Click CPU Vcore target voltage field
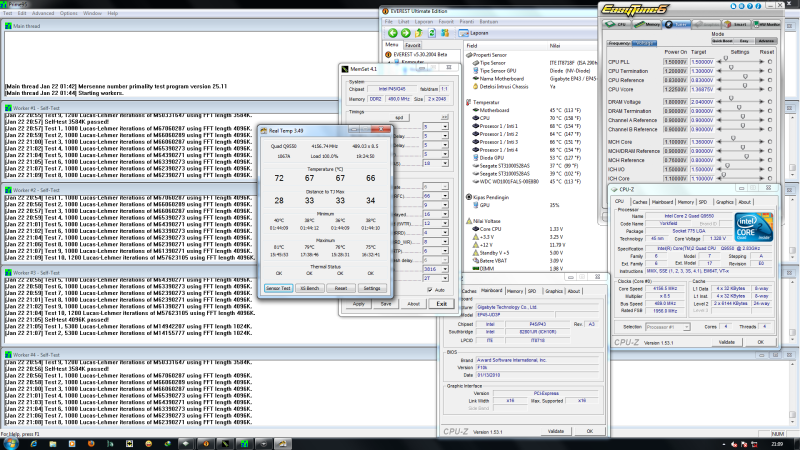800x450 pixels. pyautogui.click(x=702, y=89)
